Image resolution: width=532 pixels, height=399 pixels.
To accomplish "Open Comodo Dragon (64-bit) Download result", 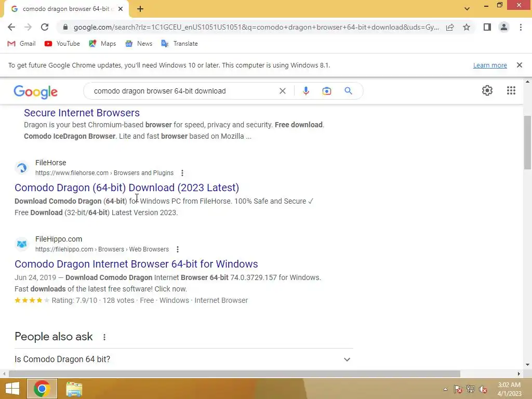I will (127, 188).
